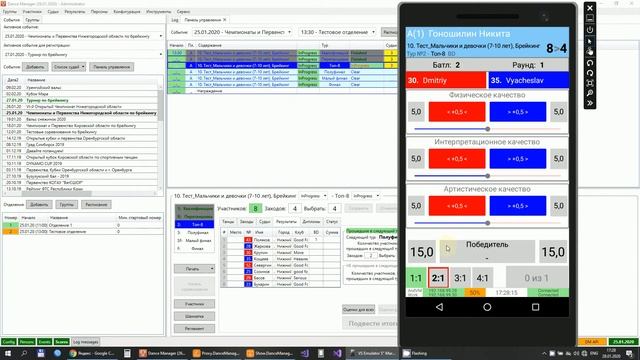The height and width of the screenshot is (360, 640).
Task: Select Малый финал in rounds list
Action: (x=195, y=240)
